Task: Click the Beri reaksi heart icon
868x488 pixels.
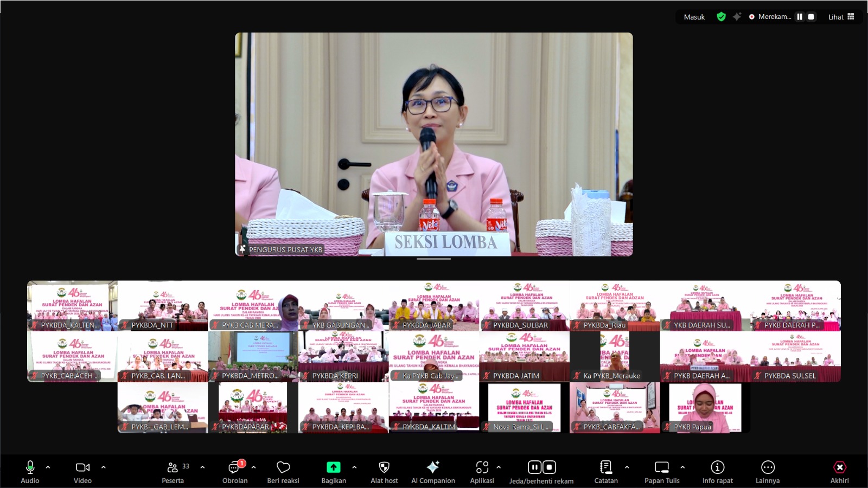Action: (x=283, y=467)
